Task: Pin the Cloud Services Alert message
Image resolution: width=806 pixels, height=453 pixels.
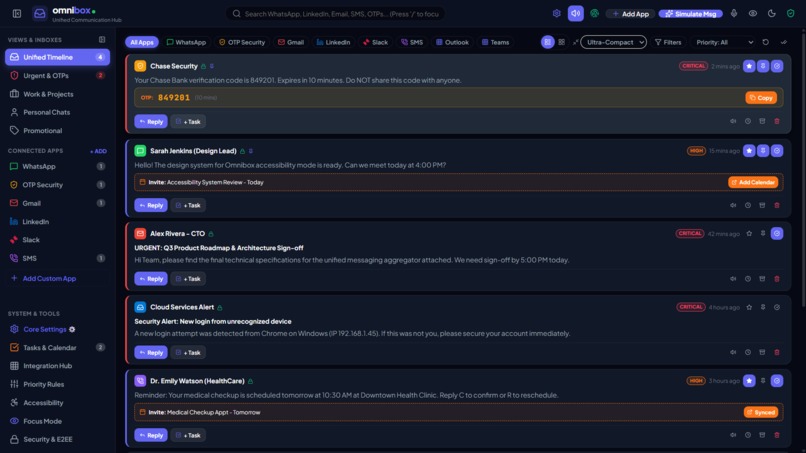Action: click(x=763, y=307)
